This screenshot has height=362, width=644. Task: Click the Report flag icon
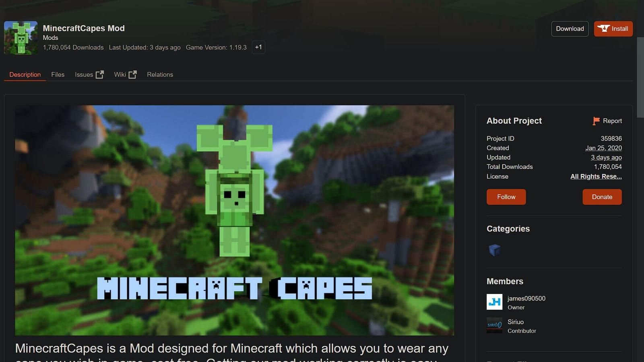pyautogui.click(x=596, y=121)
